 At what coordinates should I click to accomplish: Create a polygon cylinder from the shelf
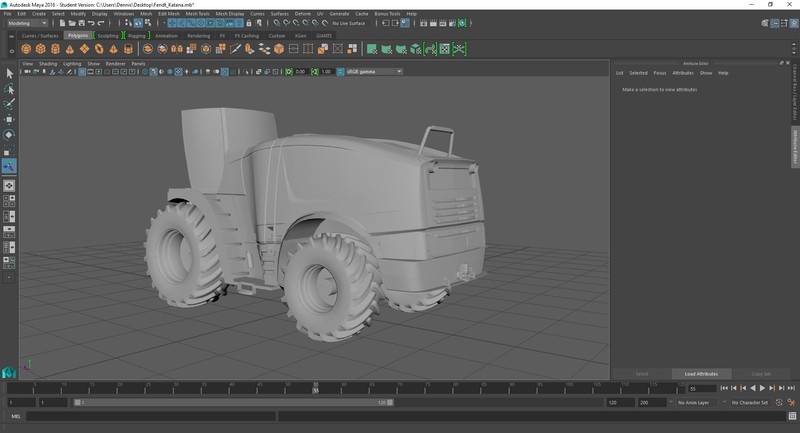55,49
